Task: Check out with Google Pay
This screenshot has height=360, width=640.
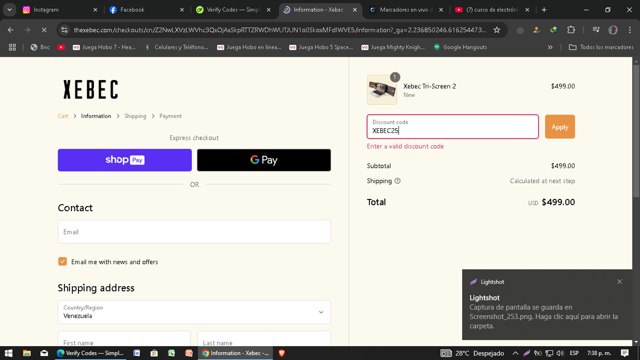Action: click(264, 160)
